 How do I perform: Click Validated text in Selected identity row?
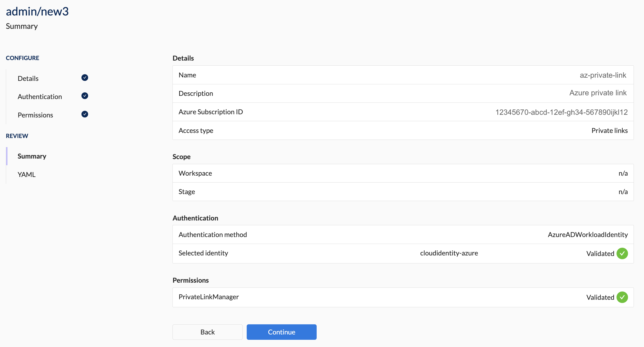point(600,254)
